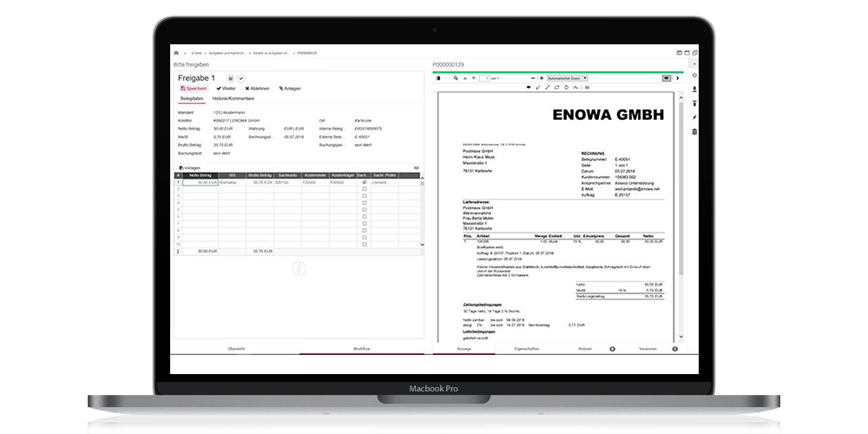
Task: Check the Sach. checkbox in row 2
Action: click(x=364, y=189)
